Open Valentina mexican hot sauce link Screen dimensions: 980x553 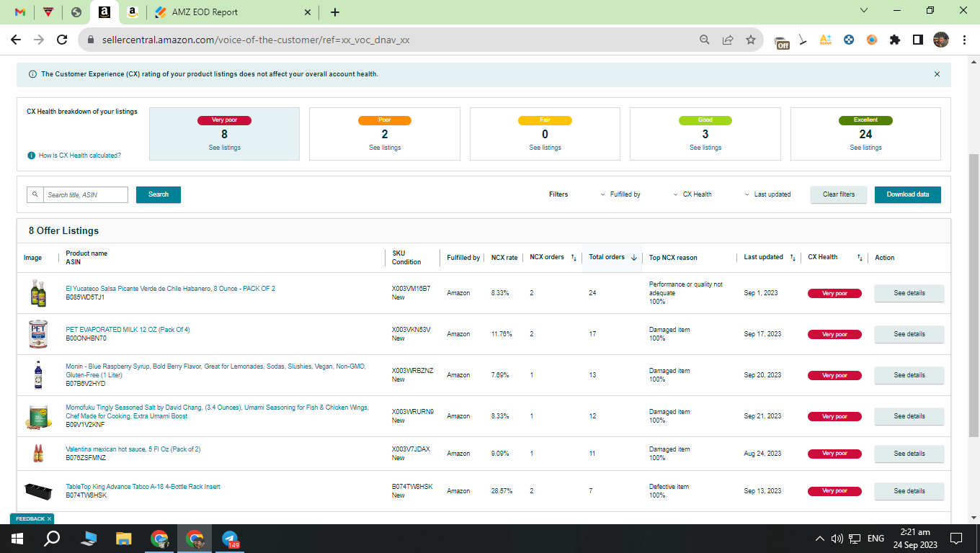(133, 449)
